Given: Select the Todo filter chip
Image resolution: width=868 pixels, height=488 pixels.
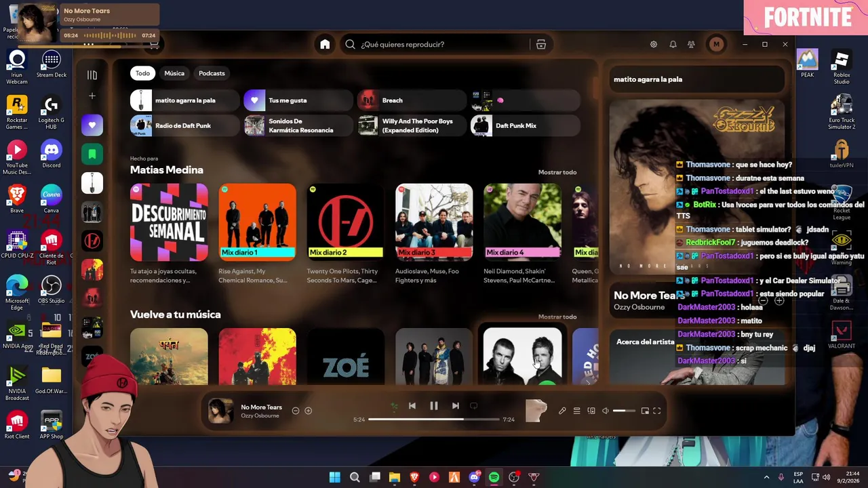Looking at the screenshot, I should pos(142,73).
